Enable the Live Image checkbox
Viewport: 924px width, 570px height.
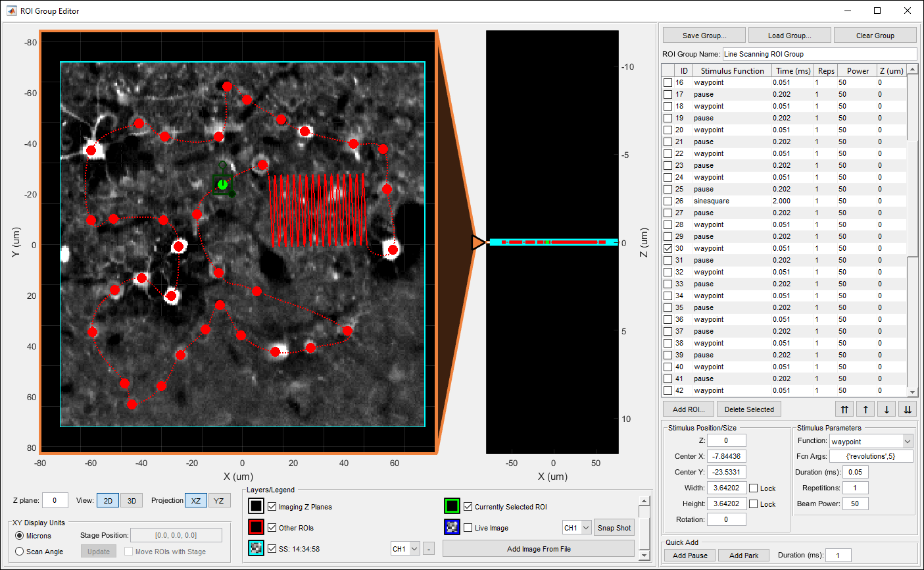pos(468,528)
